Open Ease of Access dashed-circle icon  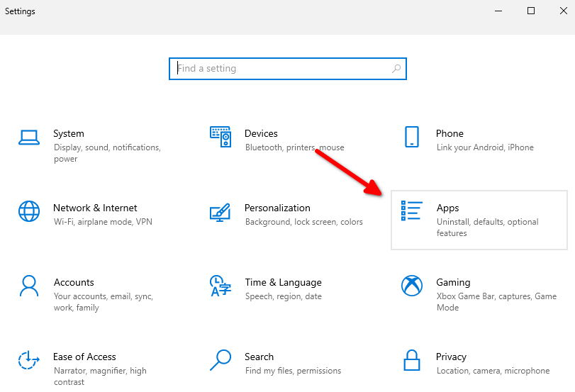(29, 360)
